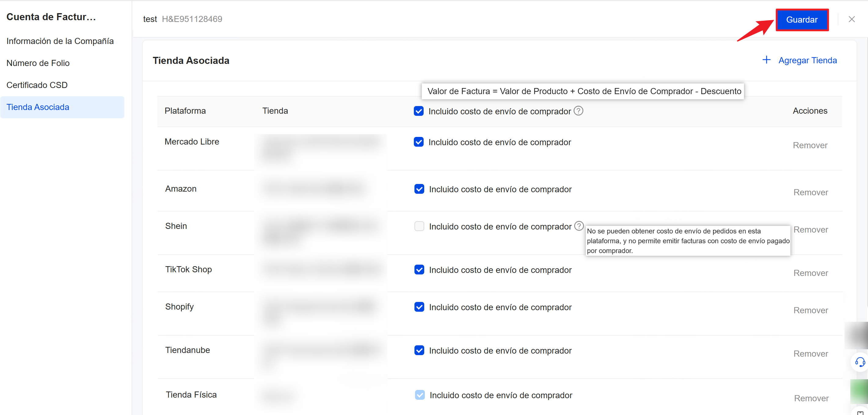Remove the Shopify store
The width and height of the screenshot is (868, 415).
click(x=810, y=310)
